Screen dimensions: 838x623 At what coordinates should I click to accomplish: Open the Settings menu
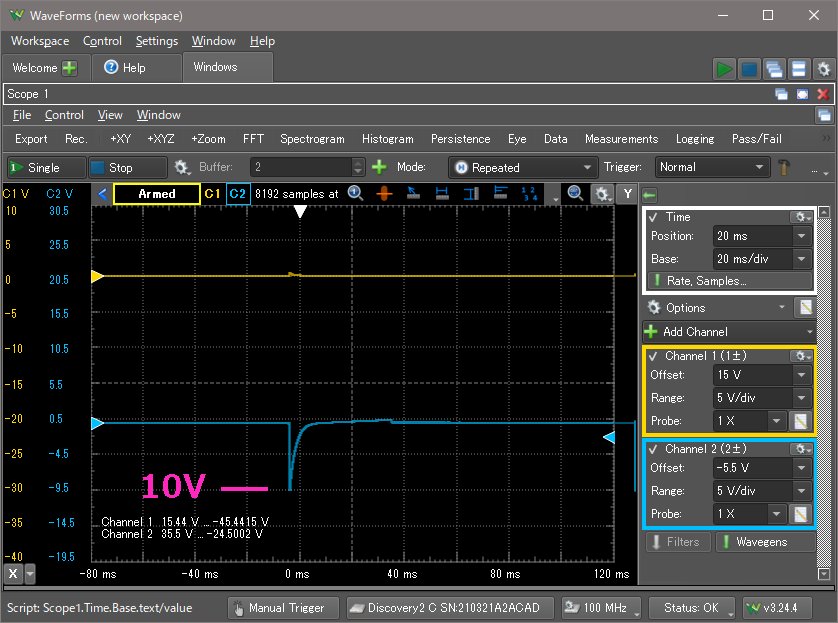[x=156, y=41]
